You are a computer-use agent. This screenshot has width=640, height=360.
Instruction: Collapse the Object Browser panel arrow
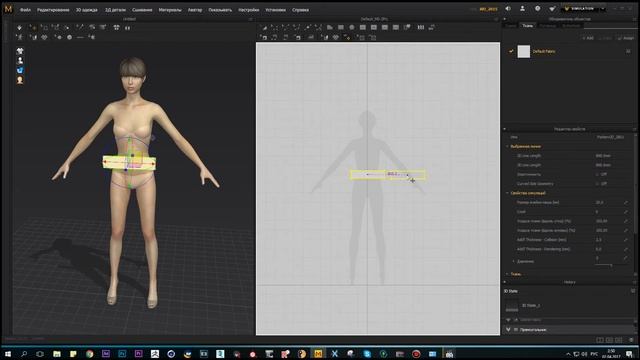click(505, 19)
